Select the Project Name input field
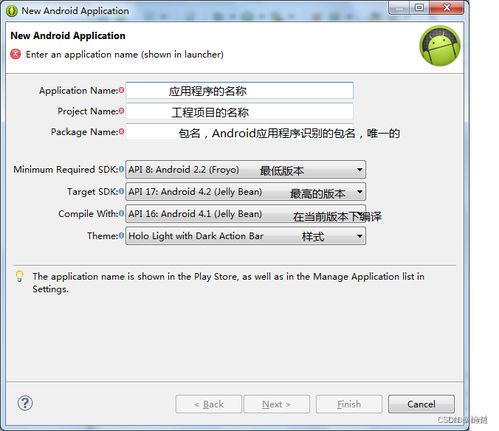 pos(239,111)
